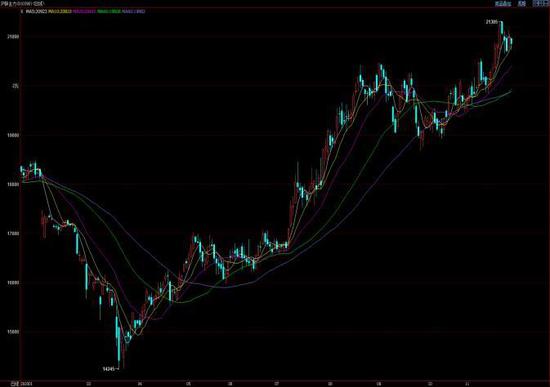Click the period label at bottom-left corner
The image size is (550, 387).
click(14, 383)
